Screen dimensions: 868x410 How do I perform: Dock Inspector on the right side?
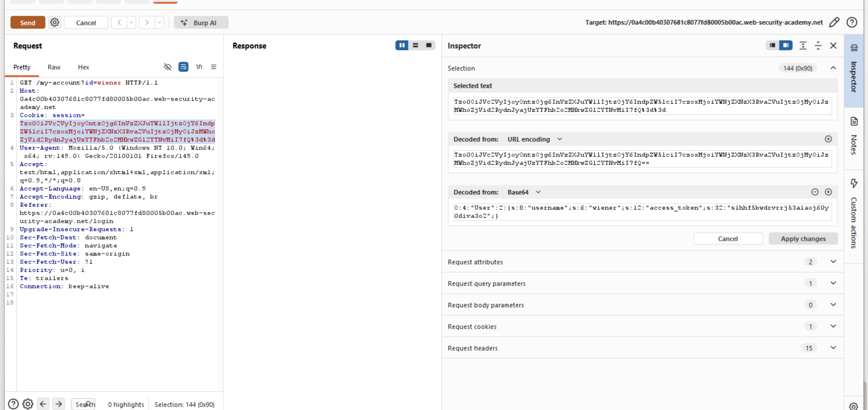pyautogui.click(x=786, y=45)
